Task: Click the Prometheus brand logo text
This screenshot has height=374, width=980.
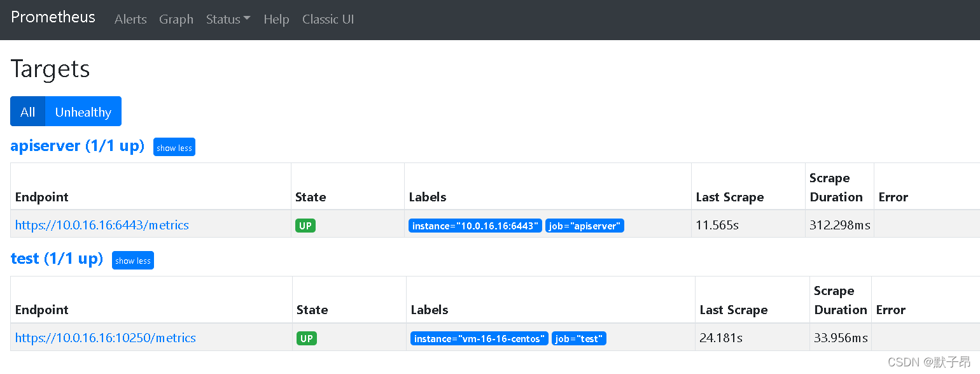Action: tap(53, 17)
